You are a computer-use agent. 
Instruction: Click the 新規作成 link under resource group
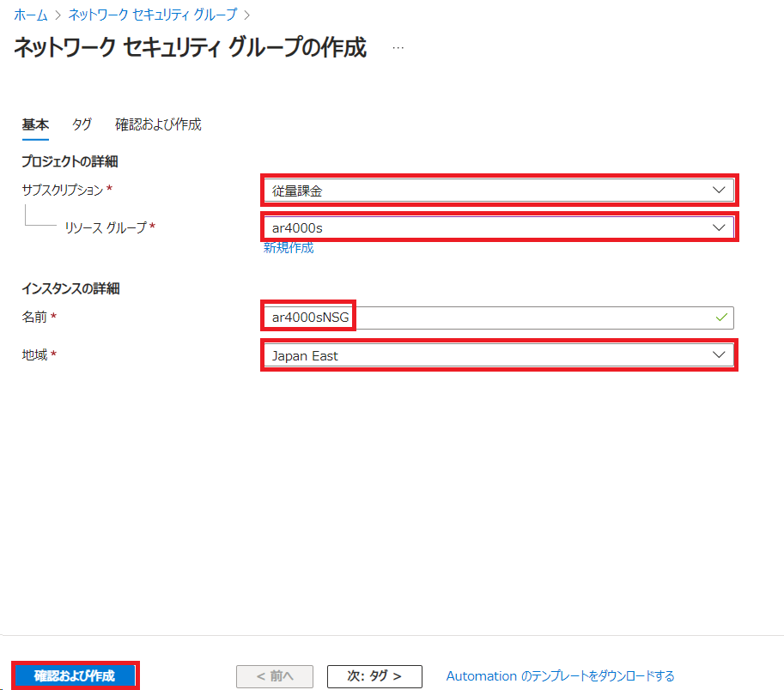pyautogui.click(x=289, y=248)
